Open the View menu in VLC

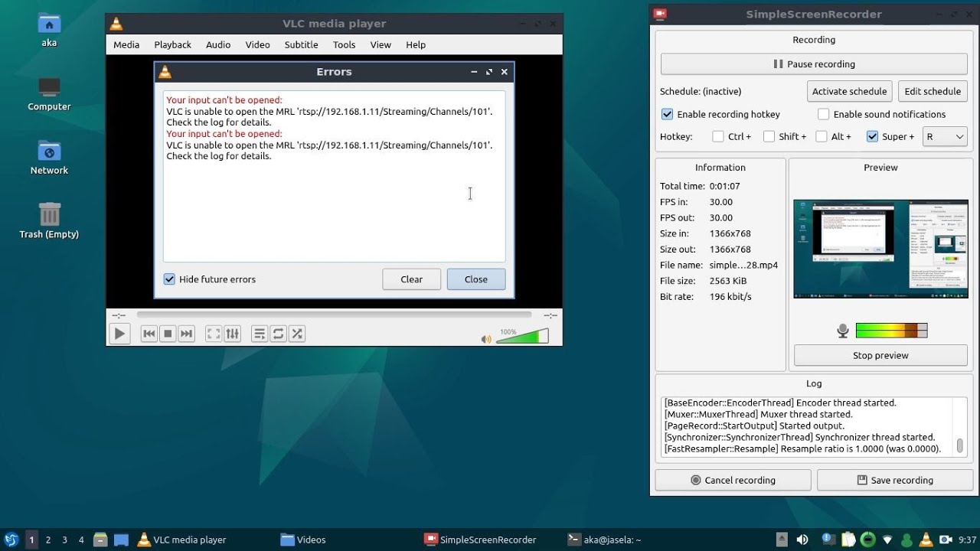coord(381,44)
